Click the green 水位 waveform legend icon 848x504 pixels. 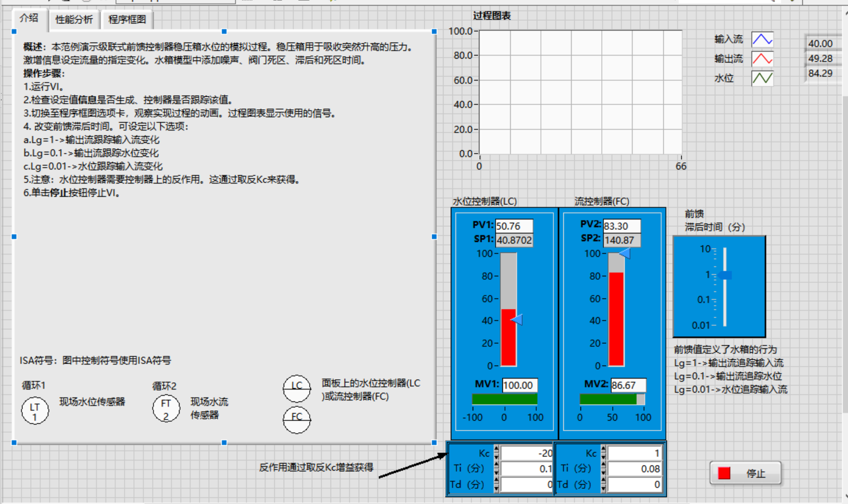click(762, 78)
